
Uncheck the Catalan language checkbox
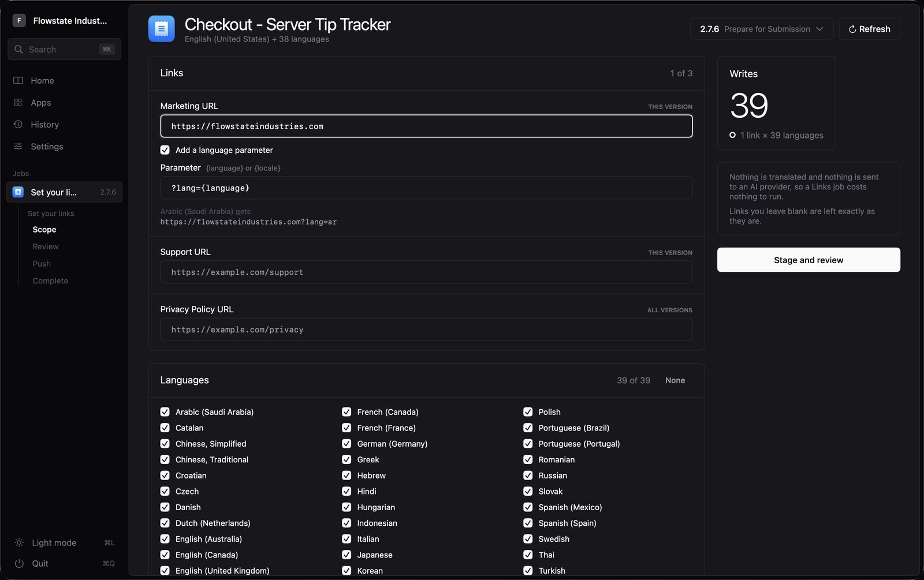[x=165, y=428]
